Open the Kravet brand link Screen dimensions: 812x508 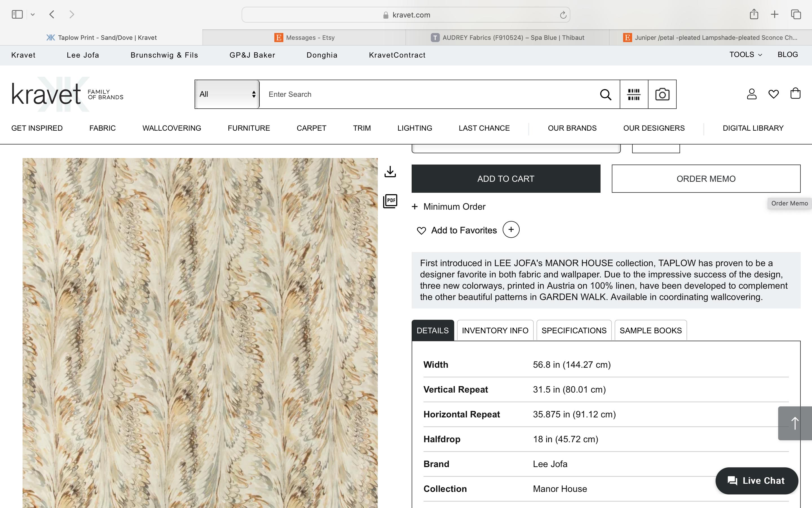coord(23,55)
